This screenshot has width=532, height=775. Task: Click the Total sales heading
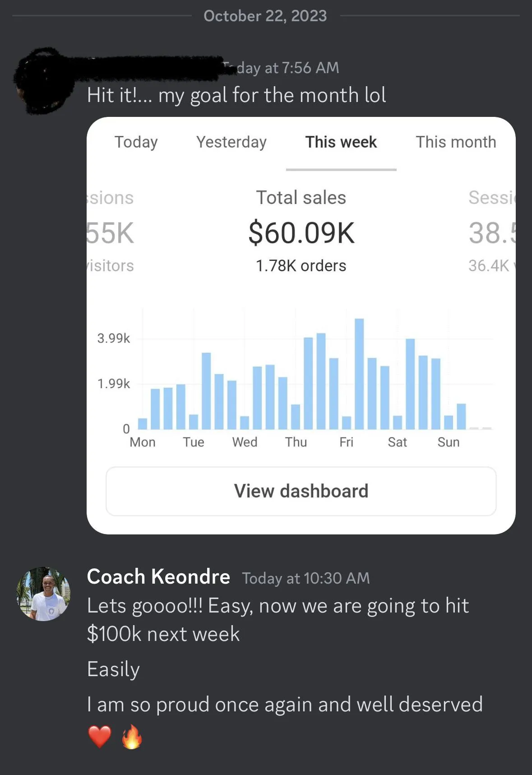pyautogui.click(x=301, y=198)
